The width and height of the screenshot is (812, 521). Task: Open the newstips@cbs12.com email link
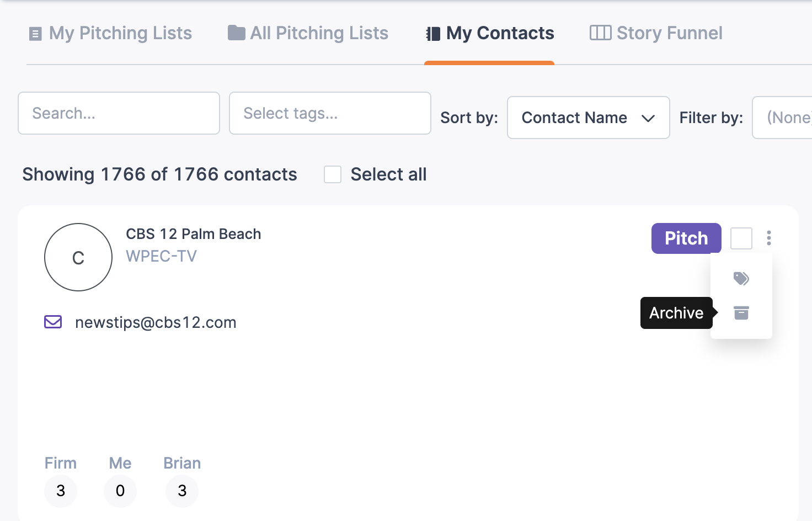(156, 322)
